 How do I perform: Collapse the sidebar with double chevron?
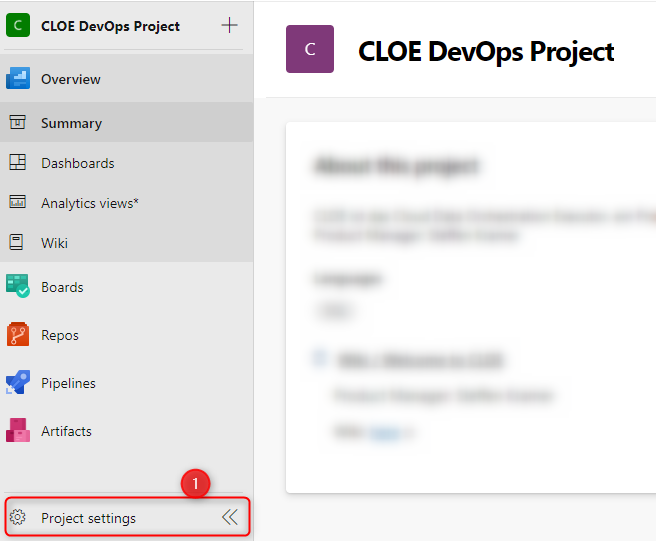230,517
